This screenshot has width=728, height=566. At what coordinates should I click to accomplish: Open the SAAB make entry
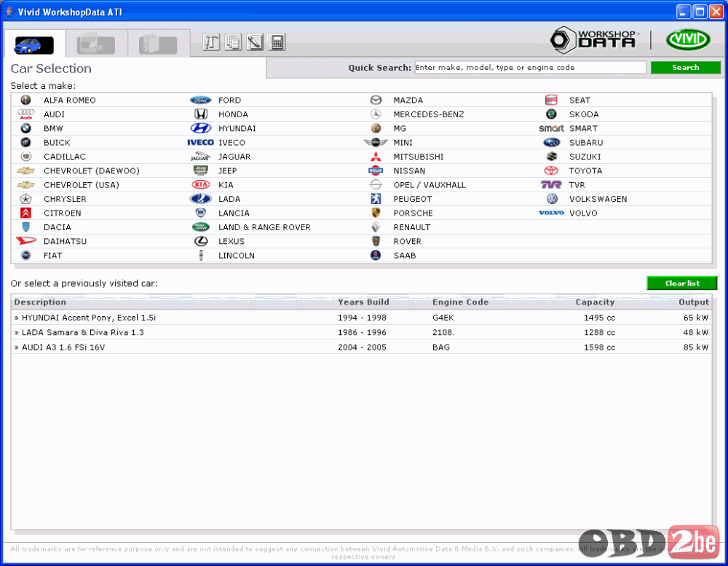click(405, 256)
